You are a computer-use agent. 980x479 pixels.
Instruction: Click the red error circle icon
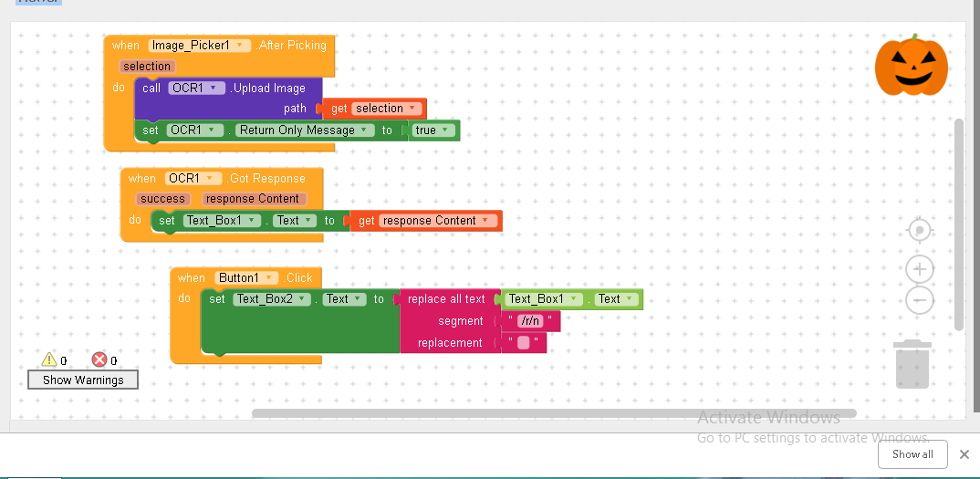coord(99,359)
